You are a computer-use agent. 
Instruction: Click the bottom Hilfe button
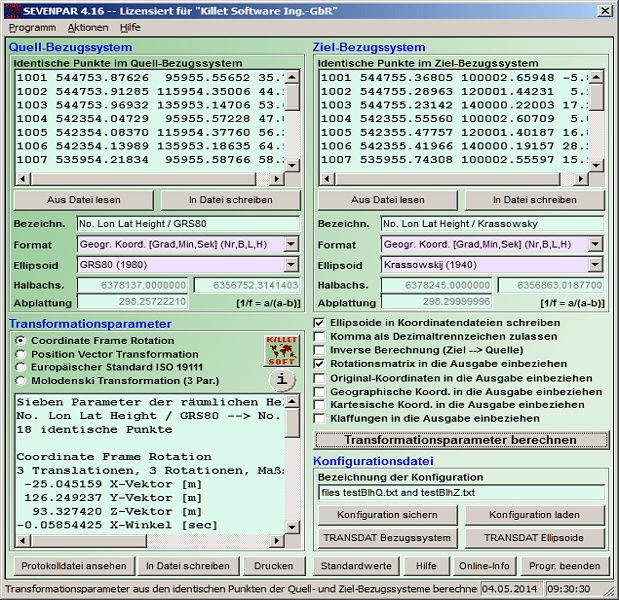click(x=426, y=566)
